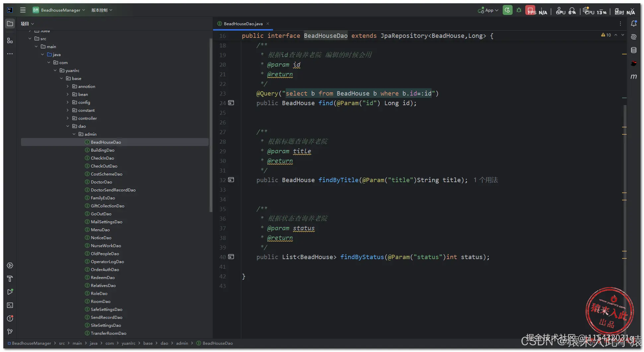Click the BeadhouseManager breadcrumb root

click(x=30, y=343)
